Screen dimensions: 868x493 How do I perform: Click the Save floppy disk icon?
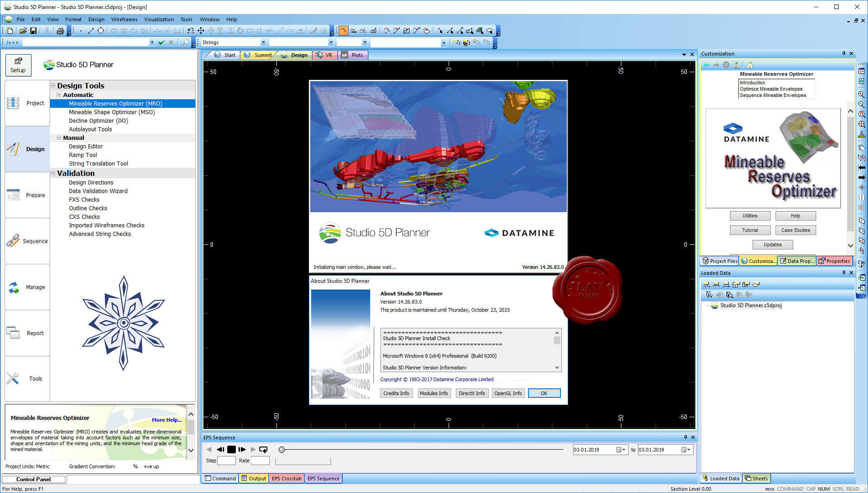pos(33,31)
